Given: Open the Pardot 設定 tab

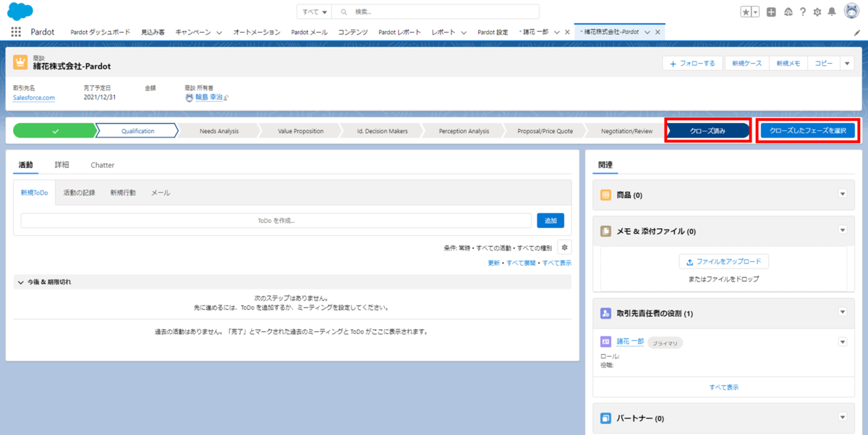Looking at the screenshot, I should pyautogui.click(x=493, y=33).
